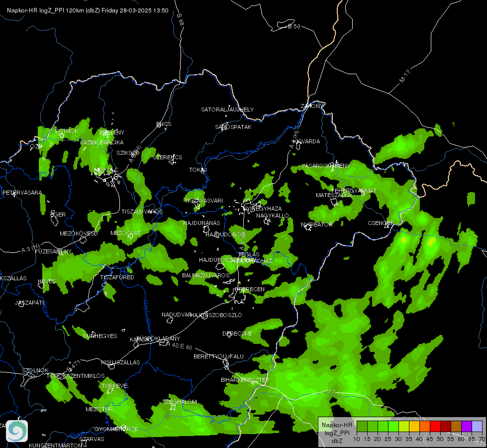Select the KISVARDA town label
487x448 pixels.
[x=306, y=141]
